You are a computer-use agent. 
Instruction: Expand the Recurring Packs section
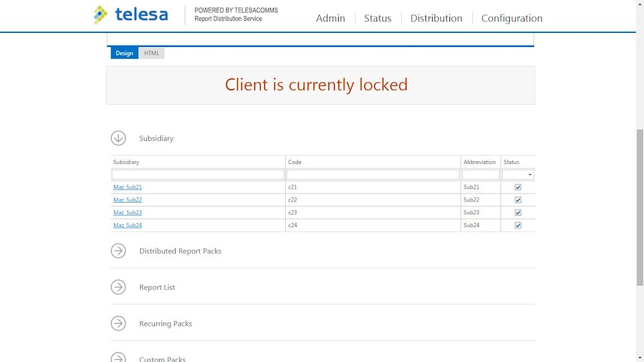click(x=118, y=323)
